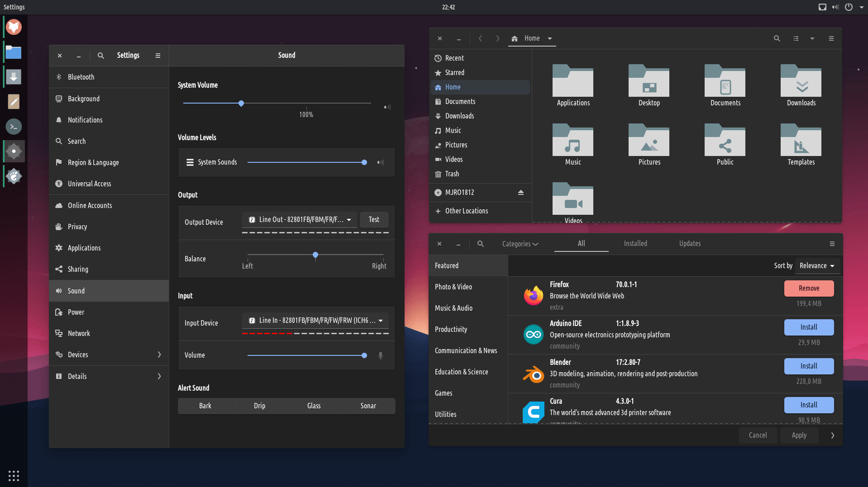The height and width of the screenshot is (487, 868).
Task: Select the Bark alert sound
Action: [205, 406]
